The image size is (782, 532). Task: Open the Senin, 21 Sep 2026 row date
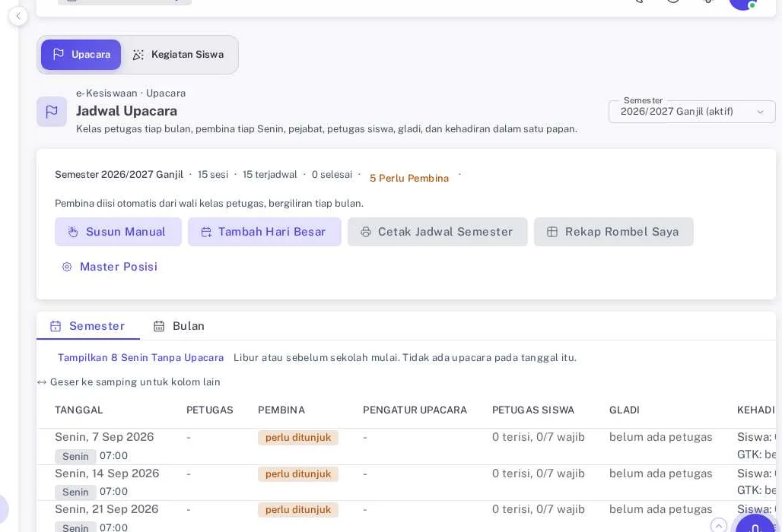[x=106, y=509]
